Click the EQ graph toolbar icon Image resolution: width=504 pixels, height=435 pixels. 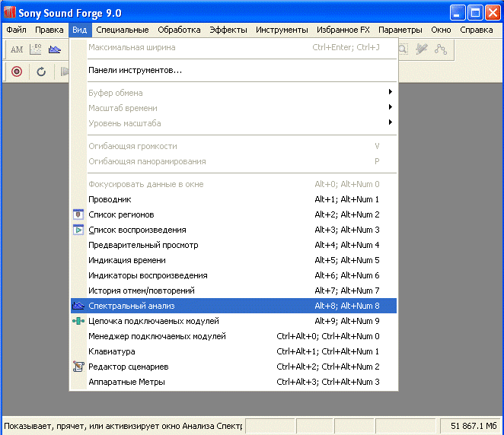point(35,49)
